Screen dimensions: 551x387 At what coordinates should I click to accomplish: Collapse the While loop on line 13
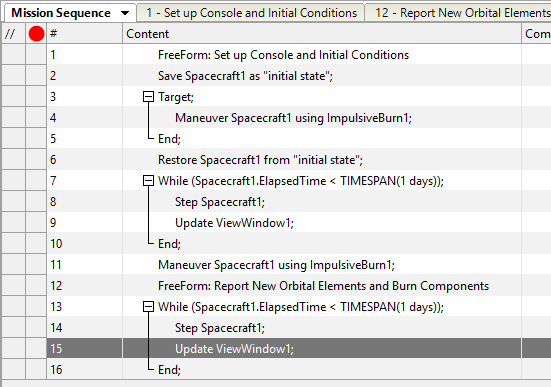click(x=148, y=307)
